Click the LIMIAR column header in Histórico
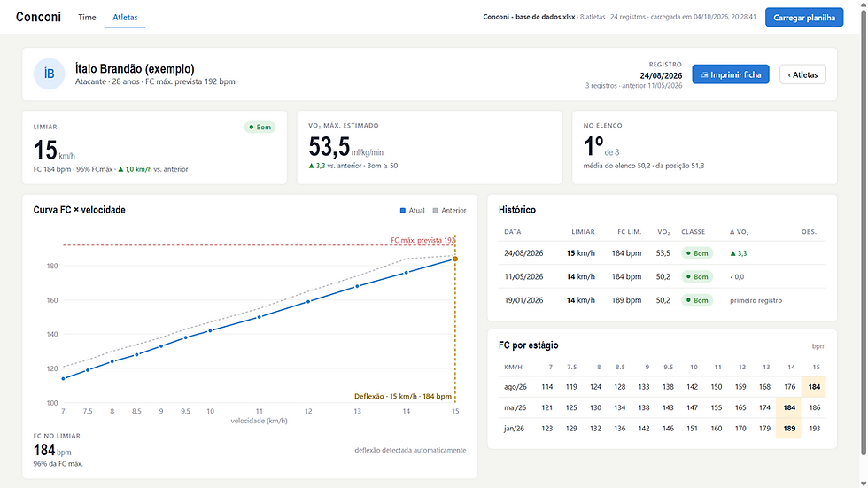 pos(583,232)
